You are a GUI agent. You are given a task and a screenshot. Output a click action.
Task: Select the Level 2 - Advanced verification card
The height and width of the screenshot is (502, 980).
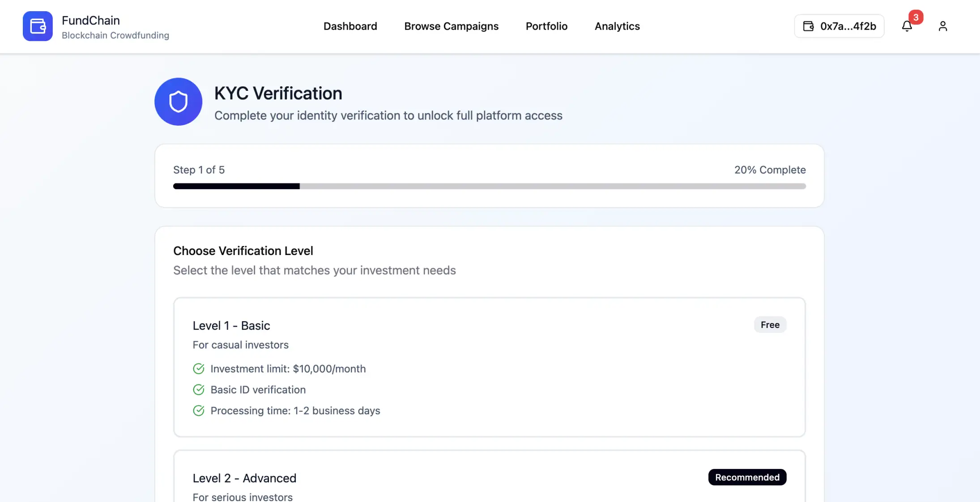pos(489,479)
